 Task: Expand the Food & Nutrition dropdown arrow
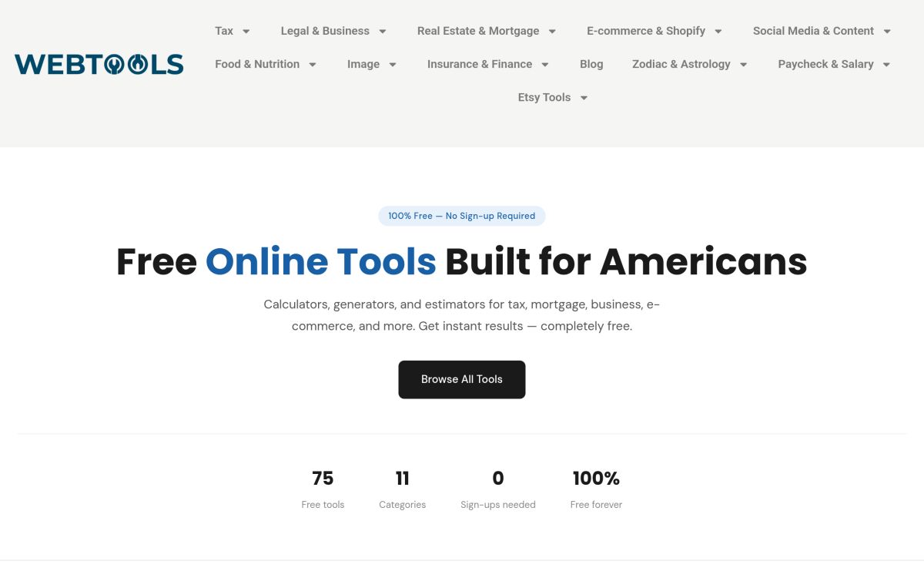[313, 65]
